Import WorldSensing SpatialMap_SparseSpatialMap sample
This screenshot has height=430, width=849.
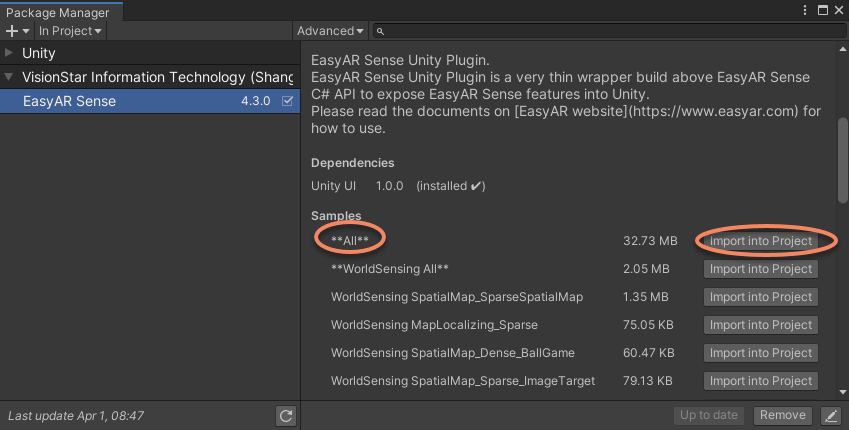(x=761, y=297)
